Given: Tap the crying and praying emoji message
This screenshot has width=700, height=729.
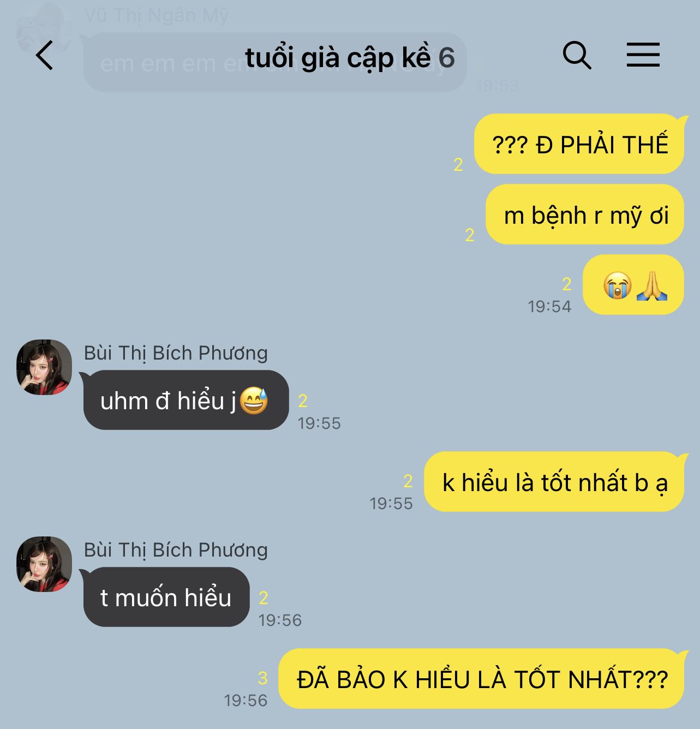Looking at the screenshot, I should 633,285.
